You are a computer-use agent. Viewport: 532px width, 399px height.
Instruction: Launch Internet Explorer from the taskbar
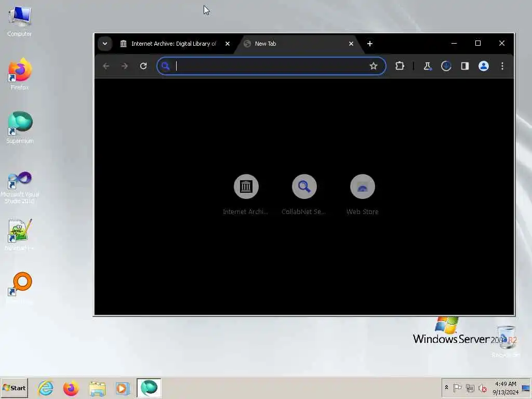tap(46, 388)
